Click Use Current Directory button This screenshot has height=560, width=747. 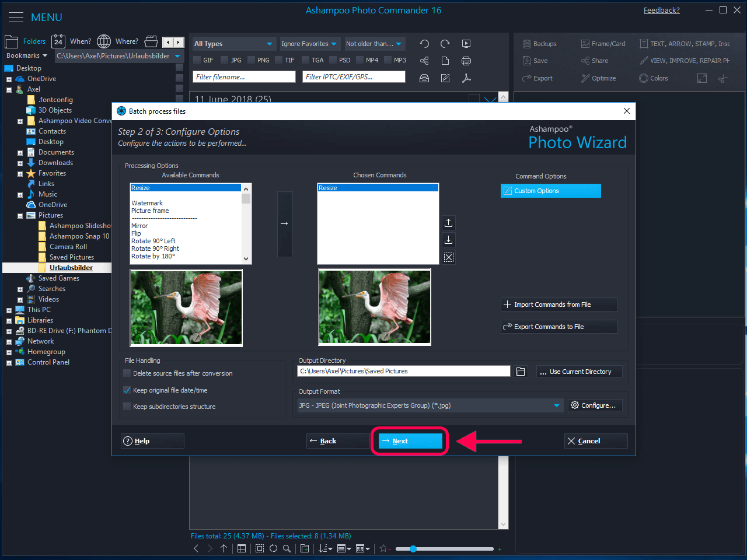(x=579, y=372)
